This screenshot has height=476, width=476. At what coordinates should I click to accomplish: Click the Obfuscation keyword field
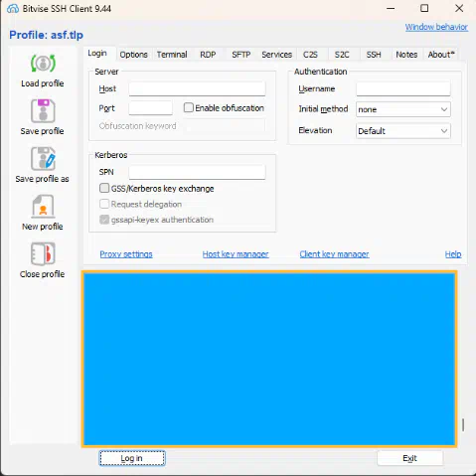coord(226,126)
